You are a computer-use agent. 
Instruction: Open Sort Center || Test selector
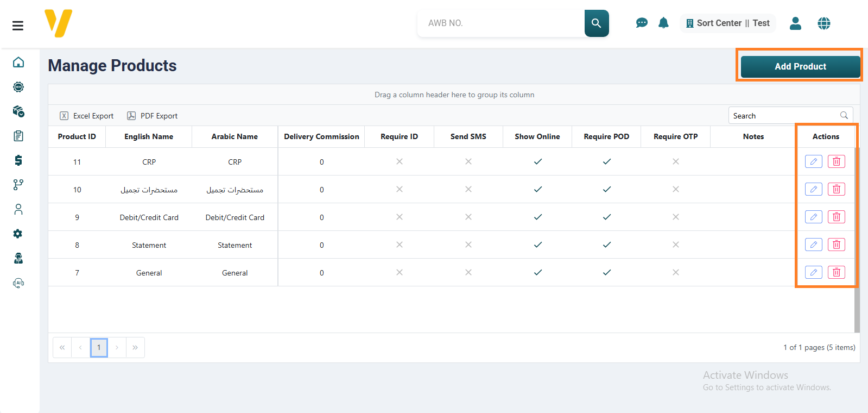click(x=727, y=23)
